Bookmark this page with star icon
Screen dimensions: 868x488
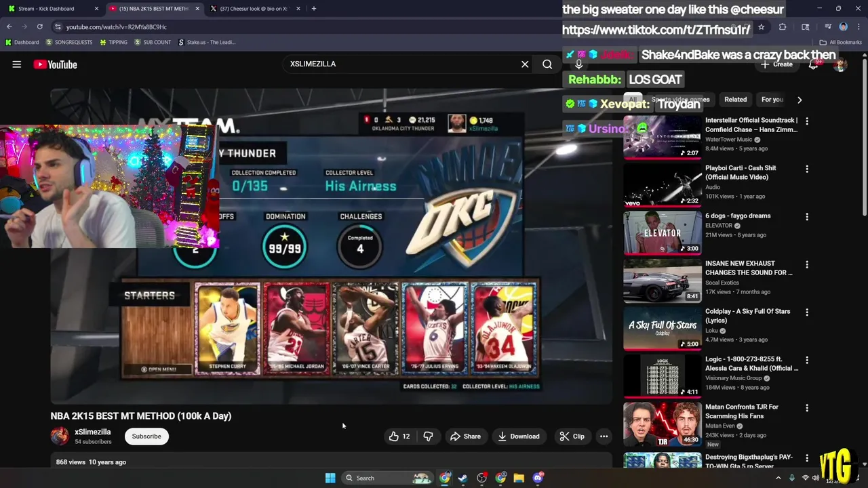pyautogui.click(x=762, y=27)
